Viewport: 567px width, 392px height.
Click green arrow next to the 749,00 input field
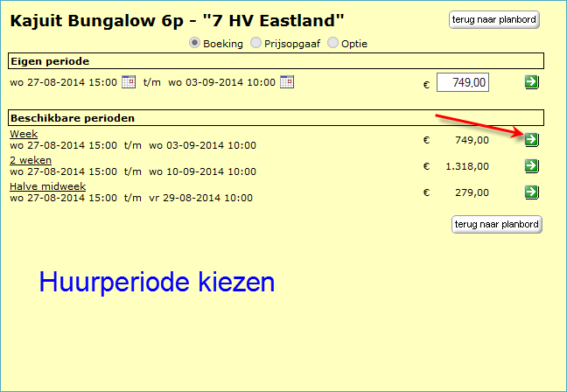[x=531, y=82]
